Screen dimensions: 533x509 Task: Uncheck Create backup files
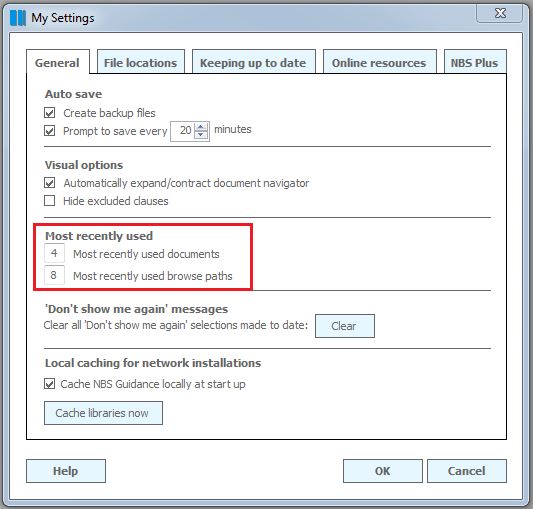50,113
